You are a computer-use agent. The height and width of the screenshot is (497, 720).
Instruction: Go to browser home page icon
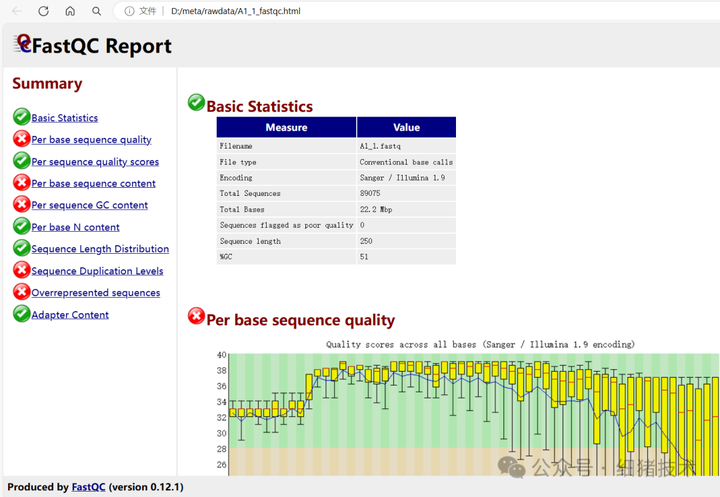click(70, 11)
